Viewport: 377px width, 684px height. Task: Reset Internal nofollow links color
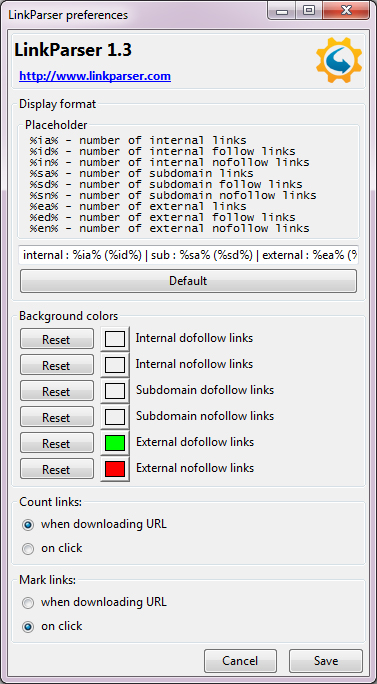tap(57, 365)
